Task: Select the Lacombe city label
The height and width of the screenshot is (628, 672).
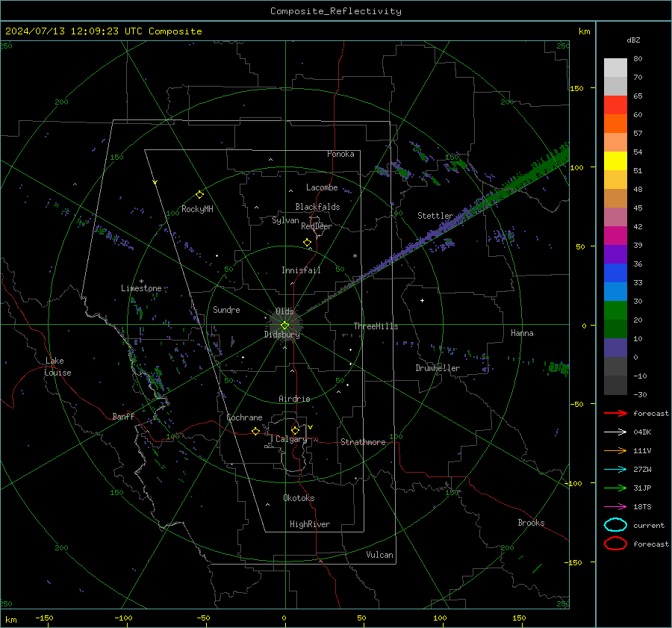Action: [x=322, y=187]
